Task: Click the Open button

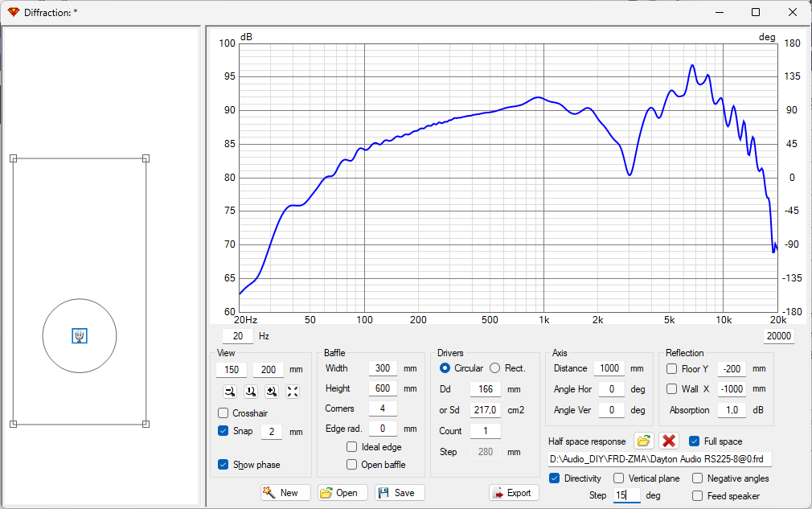Action: (x=342, y=492)
